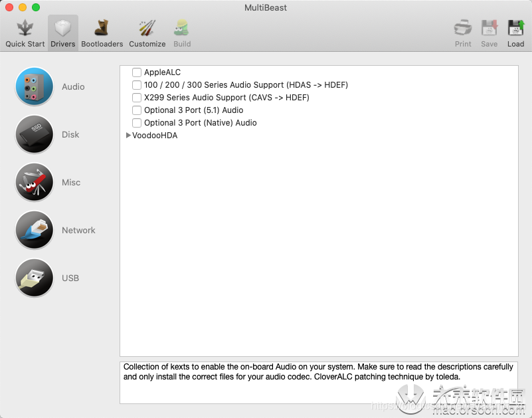Screen dimensions: 532x418
Task: Select the Misc swiss-knife sidebar icon
Action: pos(35,182)
